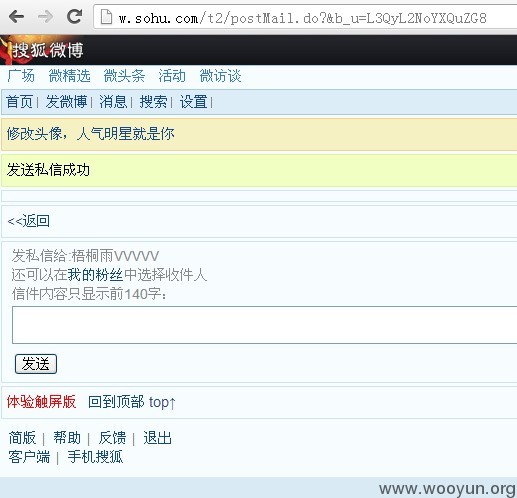Open the 微访谈 link

pyautogui.click(x=220, y=76)
